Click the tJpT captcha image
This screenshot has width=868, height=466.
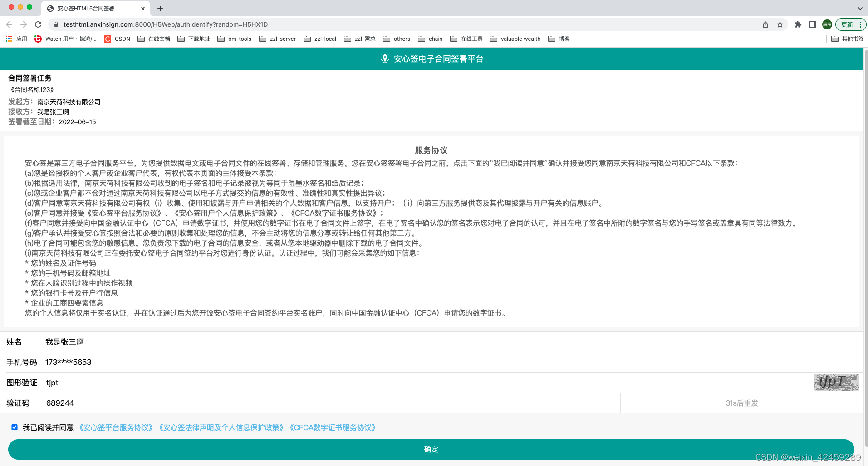pyautogui.click(x=835, y=382)
